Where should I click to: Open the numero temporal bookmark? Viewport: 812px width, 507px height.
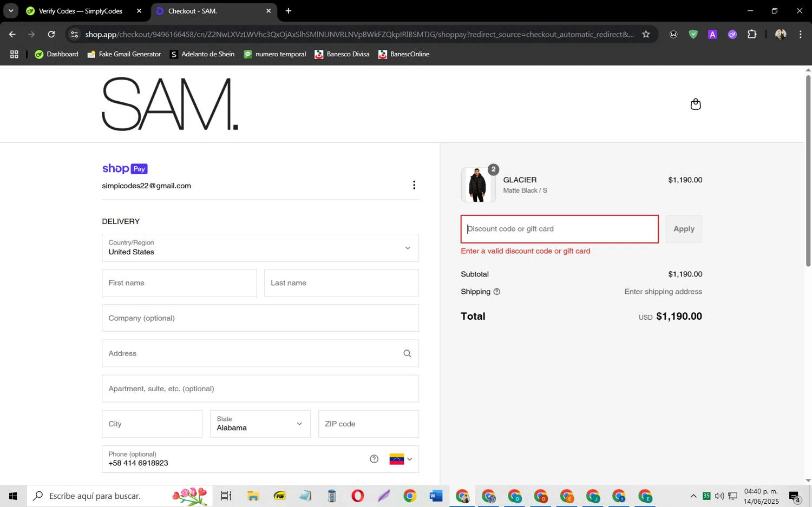click(x=275, y=54)
